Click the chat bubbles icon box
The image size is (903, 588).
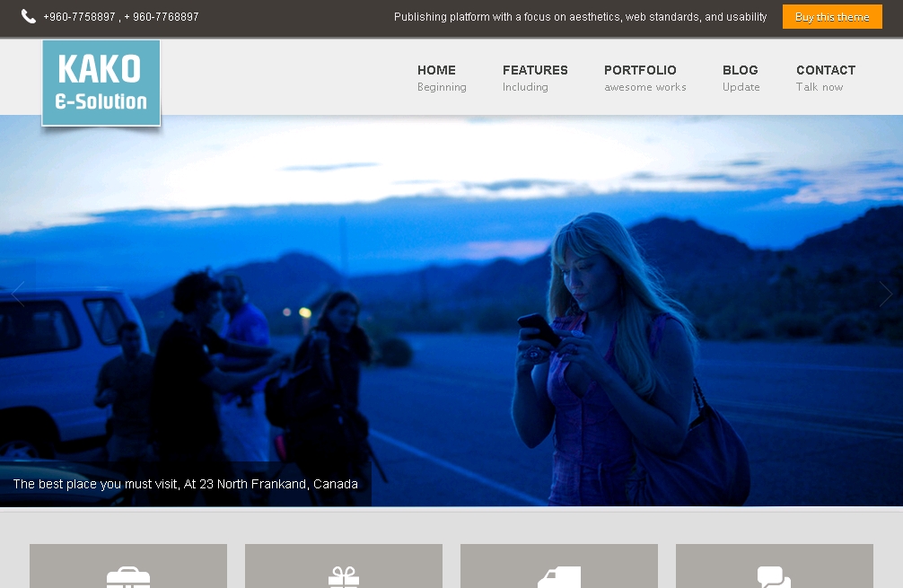[x=774, y=567]
